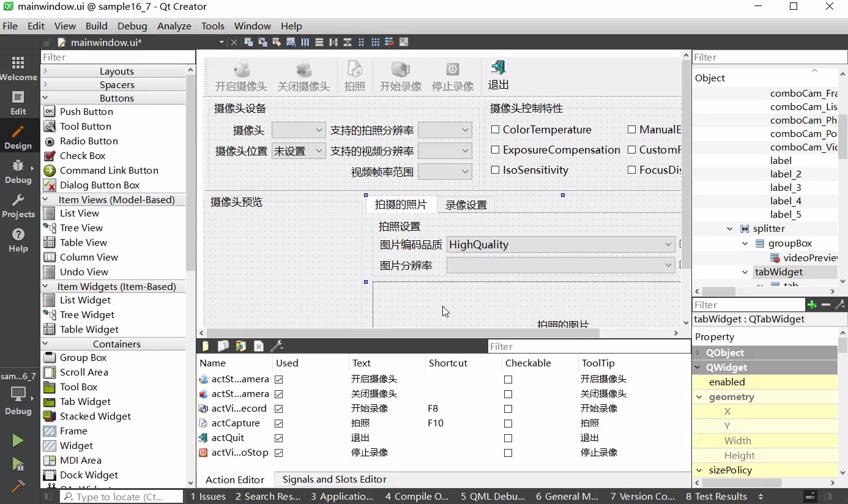Screen dimensions: 848x504
Task: Click the Break Layout toolbar icon
Action: 389,42
